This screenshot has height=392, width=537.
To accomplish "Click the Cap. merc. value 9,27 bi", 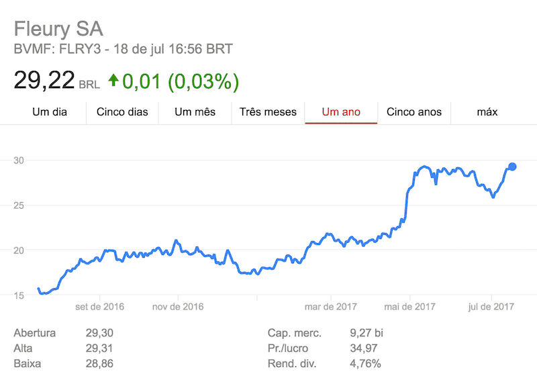I will (x=367, y=333).
